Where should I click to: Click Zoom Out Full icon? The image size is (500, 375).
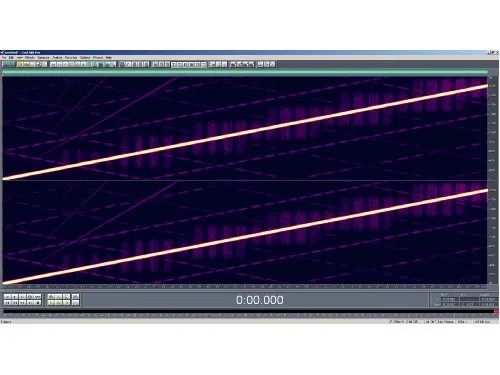[x=67, y=296]
